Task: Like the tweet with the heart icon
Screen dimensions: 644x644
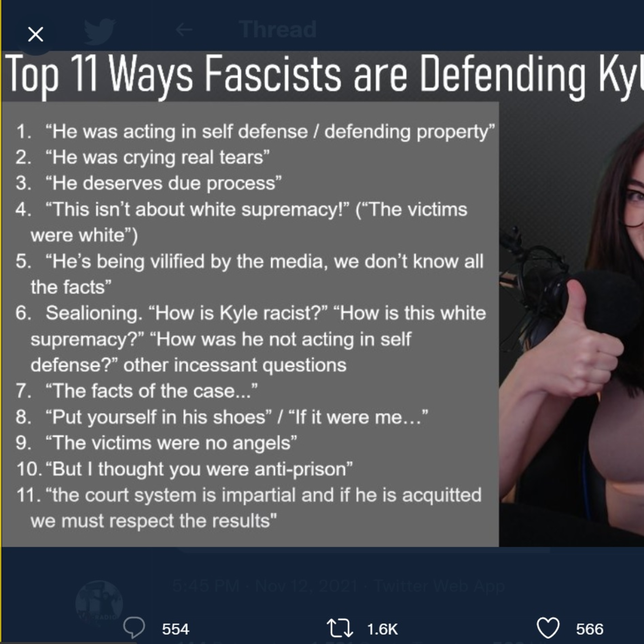Action: point(548,628)
